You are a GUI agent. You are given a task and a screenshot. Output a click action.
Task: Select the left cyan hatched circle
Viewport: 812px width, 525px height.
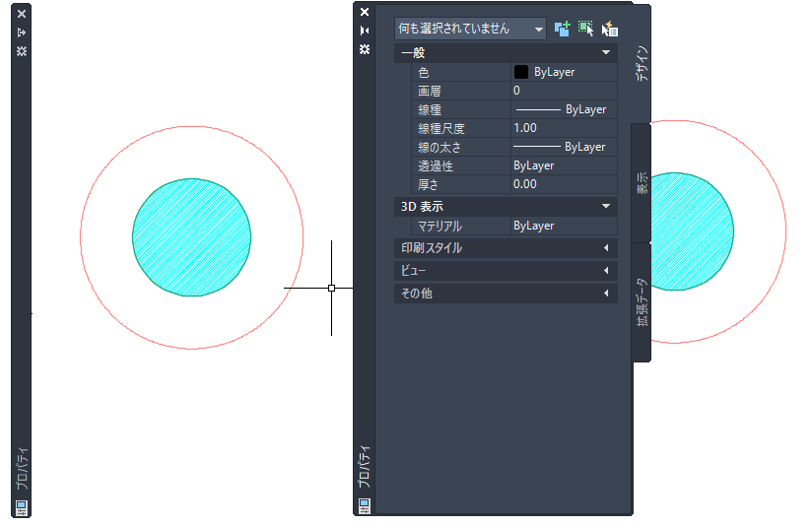[191, 237]
